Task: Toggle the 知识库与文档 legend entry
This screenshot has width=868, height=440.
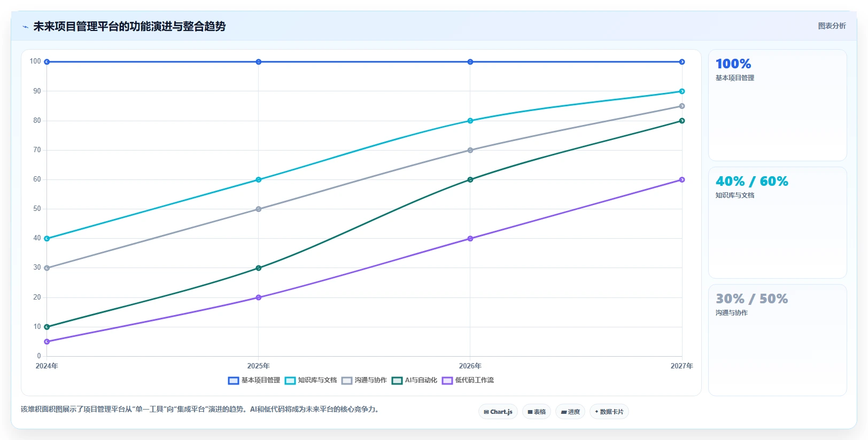Action: (x=311, y=380)
